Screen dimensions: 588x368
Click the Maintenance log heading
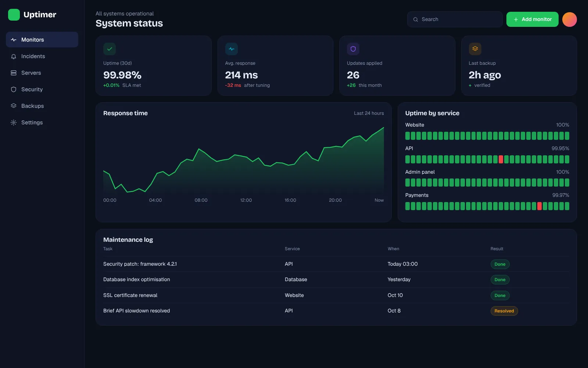tap(128, 240)
